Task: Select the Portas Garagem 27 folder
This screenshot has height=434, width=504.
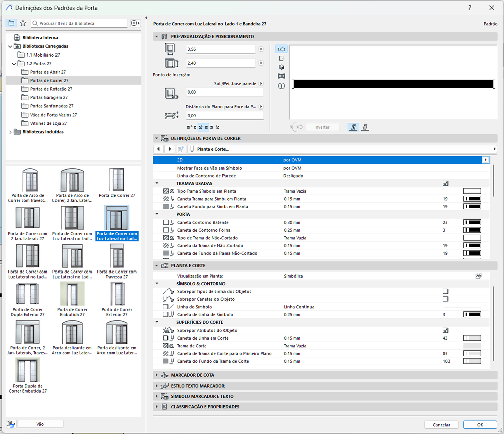Action: pos(49,98)
